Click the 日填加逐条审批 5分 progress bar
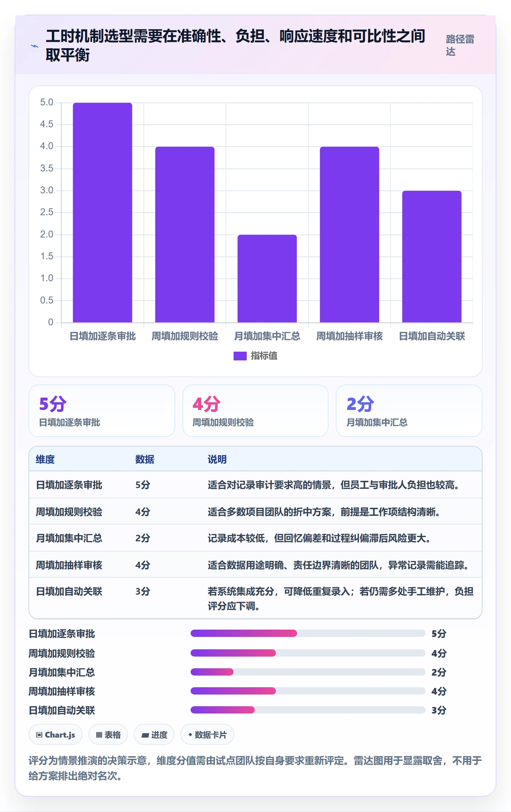 [308, 633]
